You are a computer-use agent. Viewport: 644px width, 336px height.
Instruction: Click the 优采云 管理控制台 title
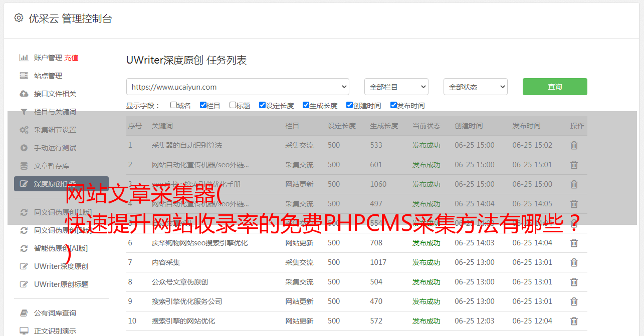tap(70, 19)
